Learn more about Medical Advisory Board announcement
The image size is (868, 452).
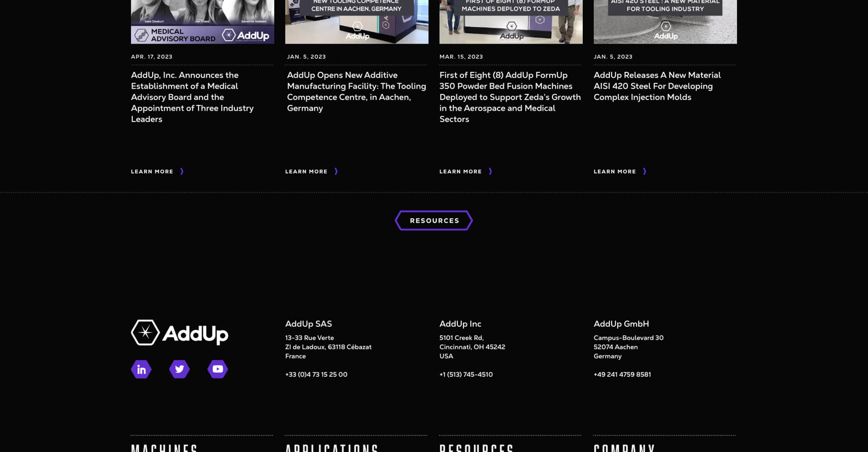152,172
